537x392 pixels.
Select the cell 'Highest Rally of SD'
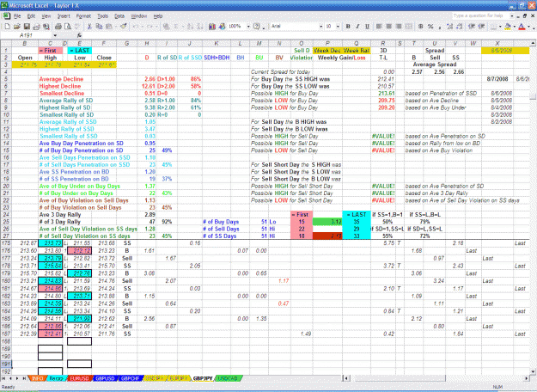pyautogui.click(x=66, y=107)
